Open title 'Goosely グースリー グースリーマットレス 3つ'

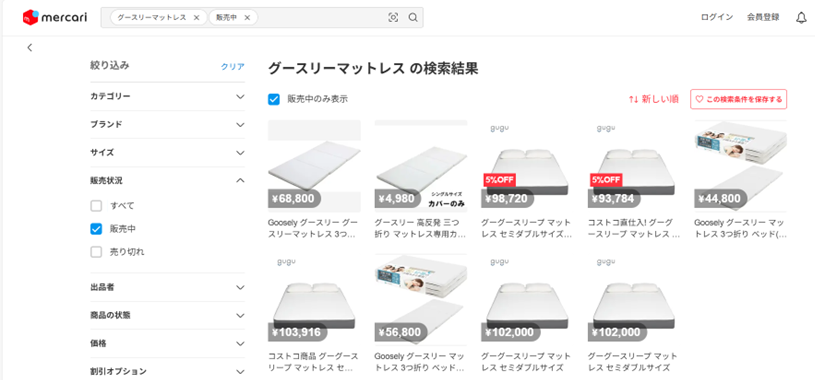pos(313,228)
